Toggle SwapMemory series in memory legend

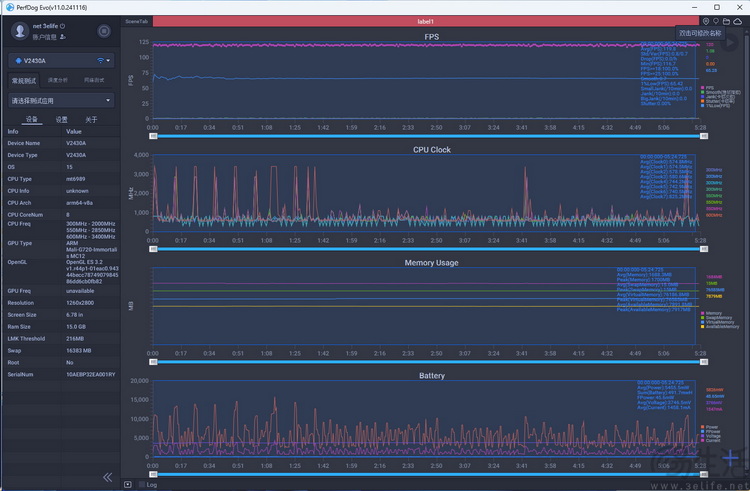(716, 317)
